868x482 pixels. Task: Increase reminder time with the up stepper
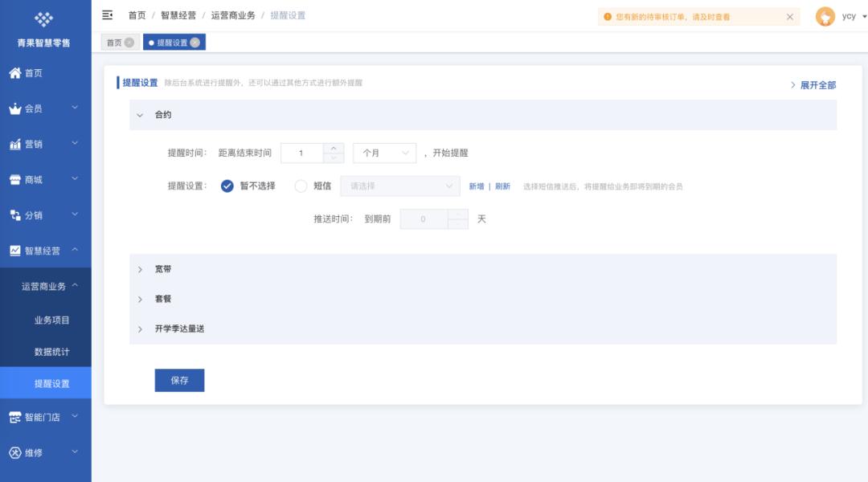(335, 148)
